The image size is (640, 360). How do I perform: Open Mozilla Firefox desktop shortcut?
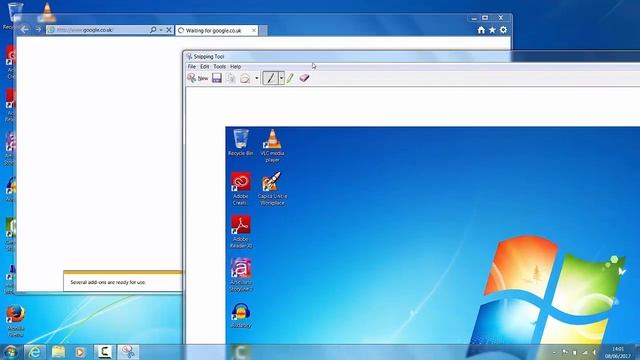click(x=16, y=321)
